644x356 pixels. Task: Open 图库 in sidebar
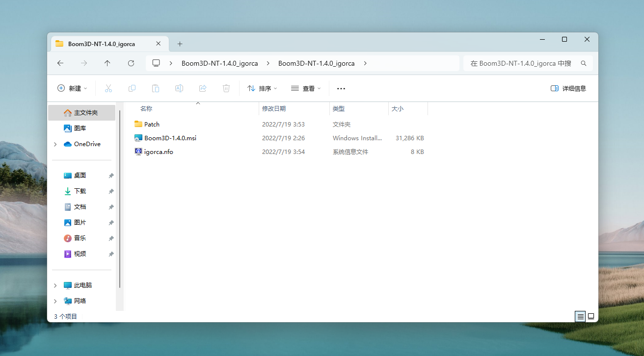point(81,128)
